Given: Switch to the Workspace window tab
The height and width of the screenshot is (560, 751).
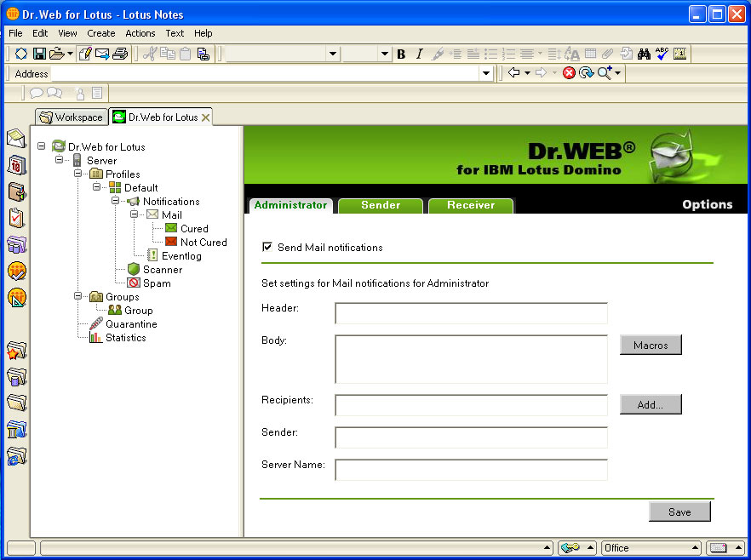Looking at the screenshot, I should (71, 117).
